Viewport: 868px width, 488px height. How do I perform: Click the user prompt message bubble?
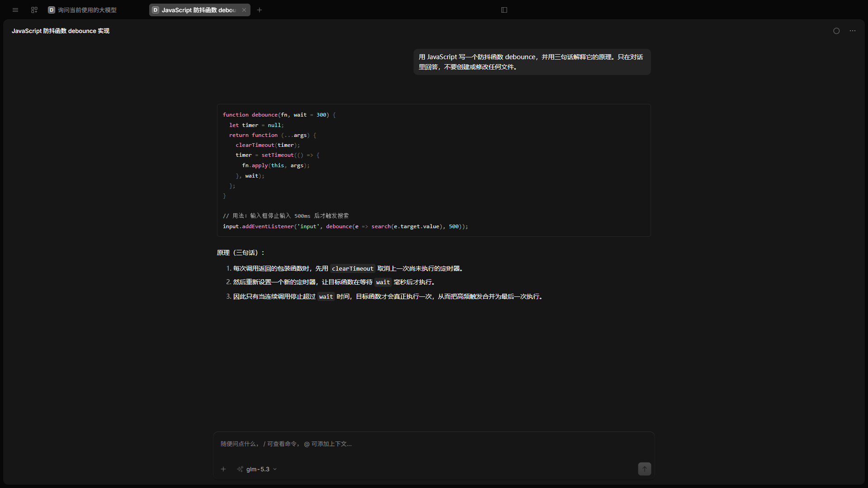(532, 62)
